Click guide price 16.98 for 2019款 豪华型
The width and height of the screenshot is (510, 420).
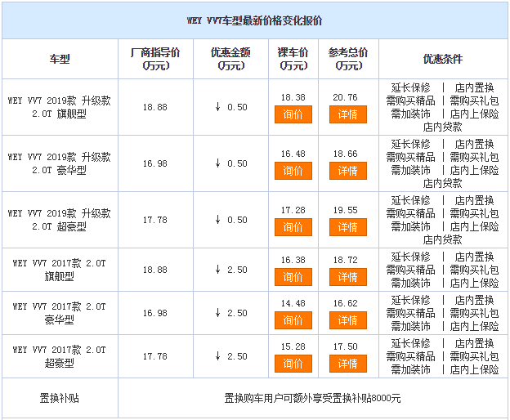[155, 163]
